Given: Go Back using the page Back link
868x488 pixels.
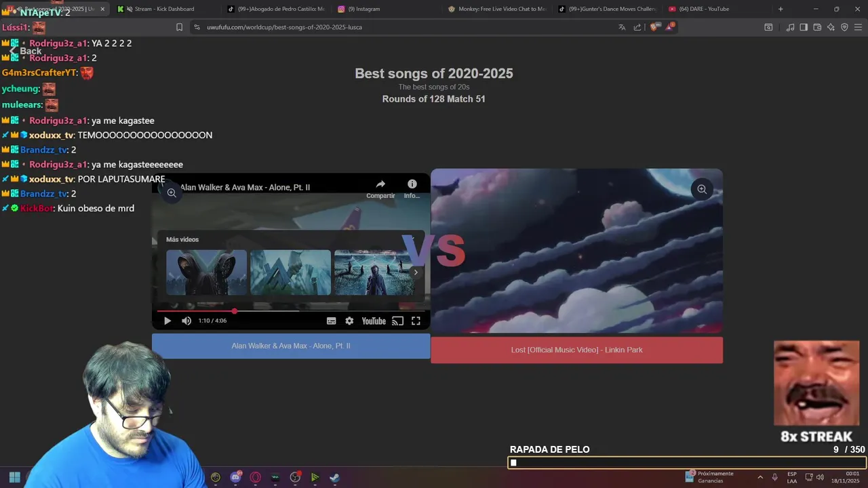Looking at the screenshot, I should coord(25,51).
